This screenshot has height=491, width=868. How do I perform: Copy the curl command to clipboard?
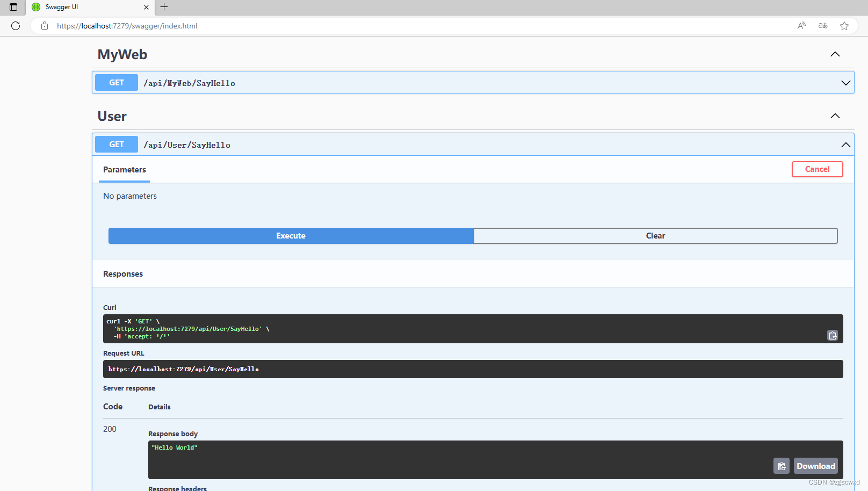[x=833, y=335]
